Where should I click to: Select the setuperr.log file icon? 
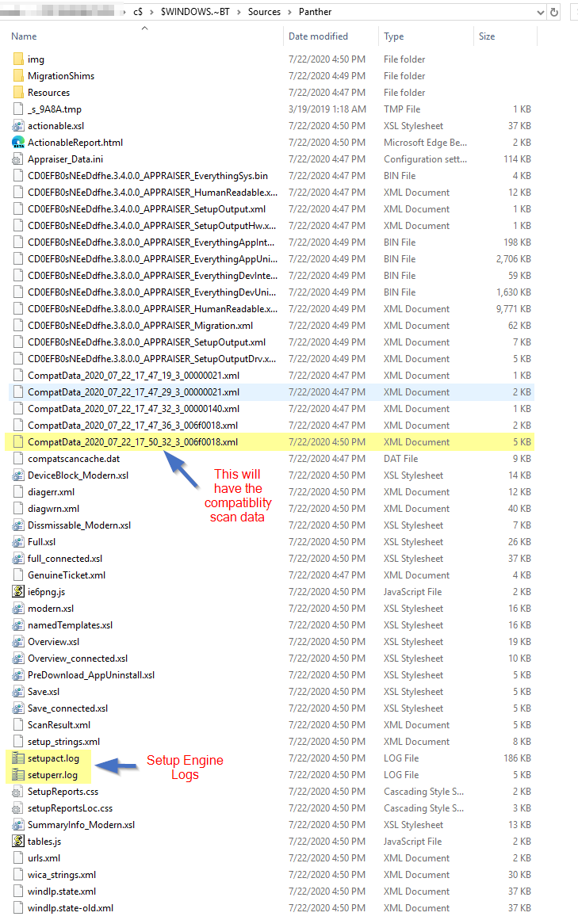pyautogui.click(x=19, y=775)
